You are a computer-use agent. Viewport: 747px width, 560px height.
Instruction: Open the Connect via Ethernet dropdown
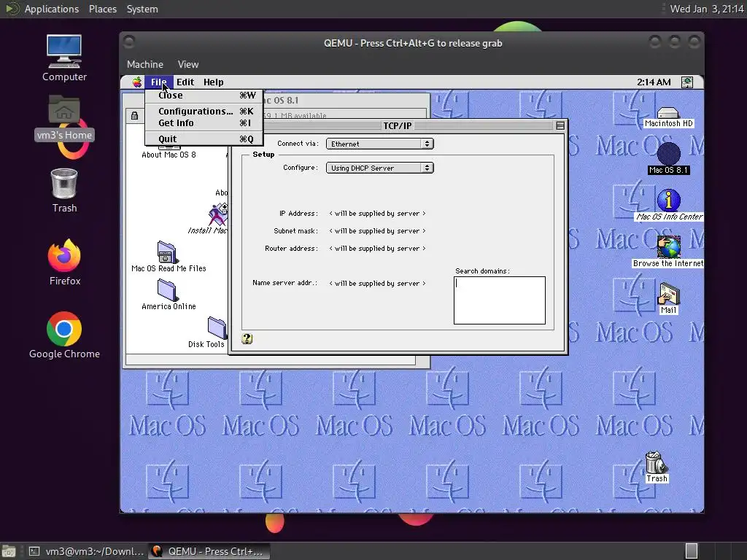point(379,144)
